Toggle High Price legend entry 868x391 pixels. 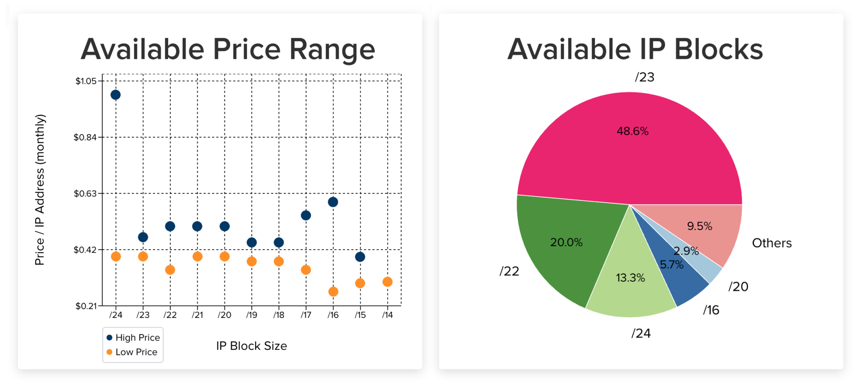pos(133,338)
